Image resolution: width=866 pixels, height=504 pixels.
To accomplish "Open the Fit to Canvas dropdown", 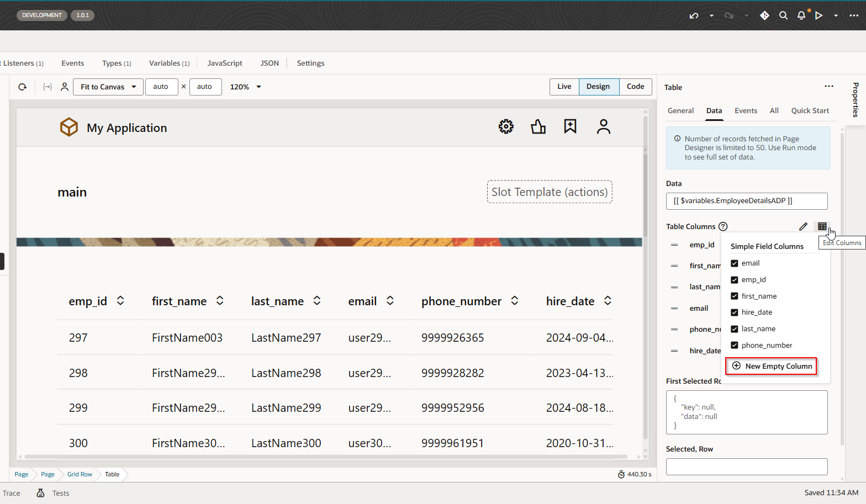I will [x=108, y=87].
